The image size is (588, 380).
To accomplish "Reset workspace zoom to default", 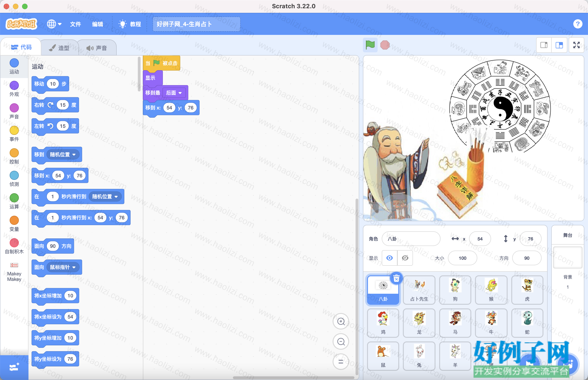I will [341, 362].
